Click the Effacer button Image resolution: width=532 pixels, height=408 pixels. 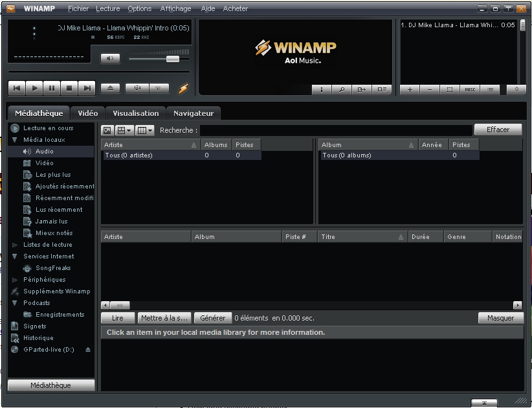498,130
